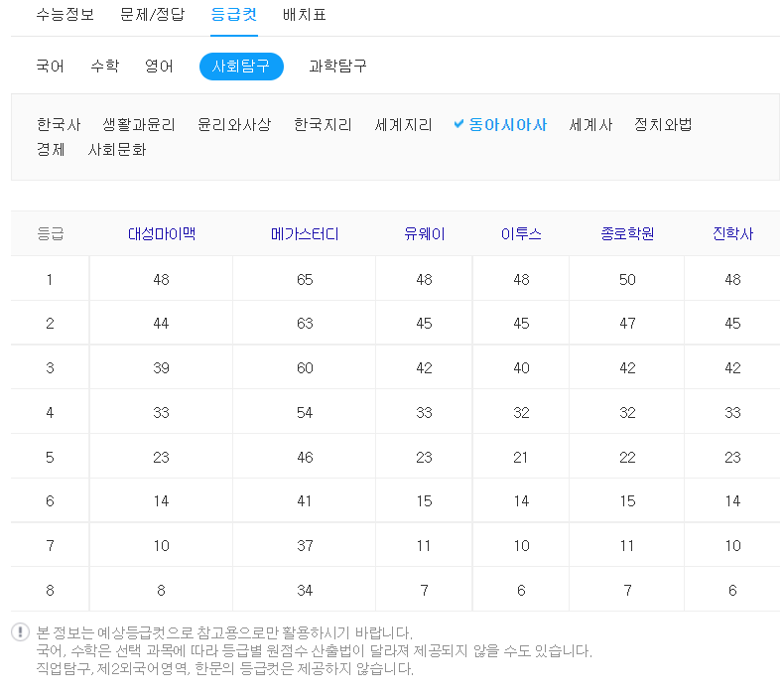784x695 pixels.
Task: Open the 대성마이맥 column header link
Action: coord(162,233)
